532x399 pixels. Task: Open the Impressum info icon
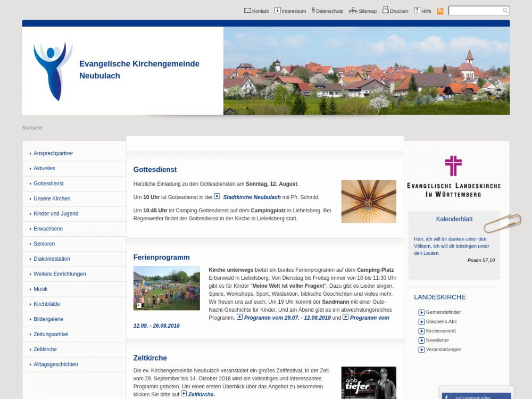point(277,11)
